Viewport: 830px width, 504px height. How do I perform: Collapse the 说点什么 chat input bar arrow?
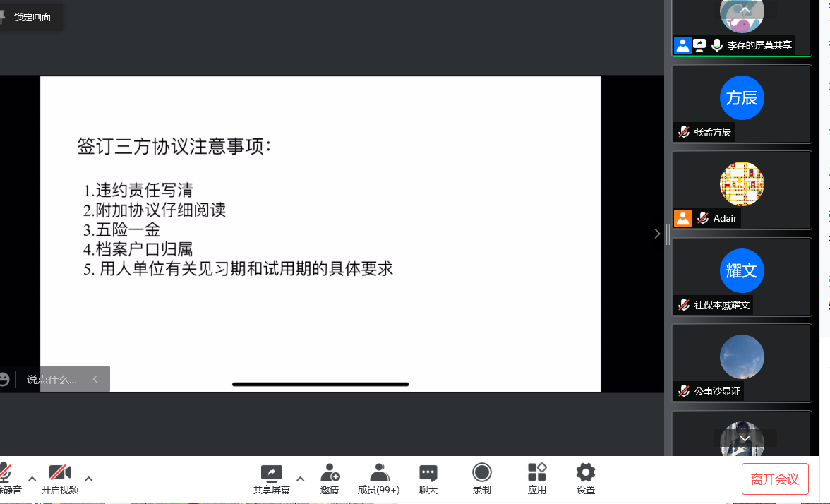click(x=95, y=380)
